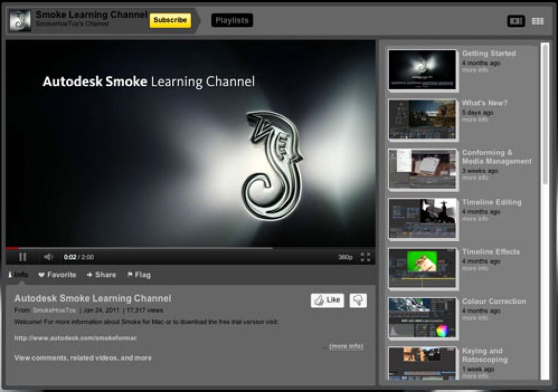Click the Getting Started title text

tap(489, 53)
